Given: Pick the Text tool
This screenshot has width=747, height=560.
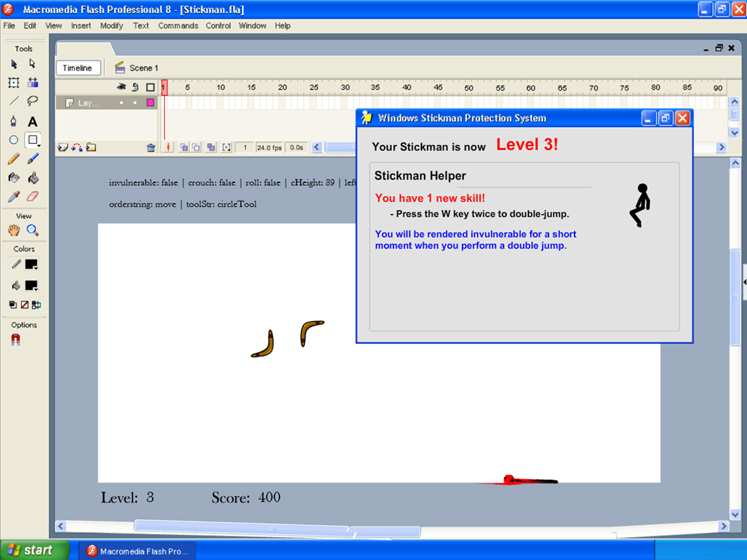Looking at the screenshot, I should [33, 121].
